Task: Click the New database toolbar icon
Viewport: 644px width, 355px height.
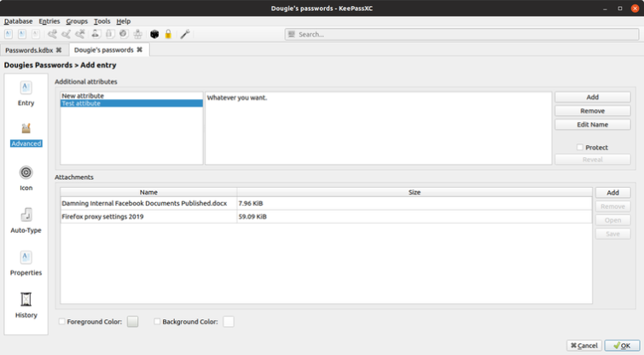Action: tap(9, 34)
